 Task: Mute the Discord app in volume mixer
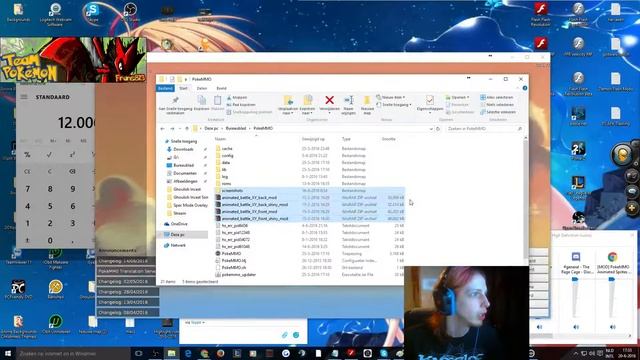click(576, 327)
